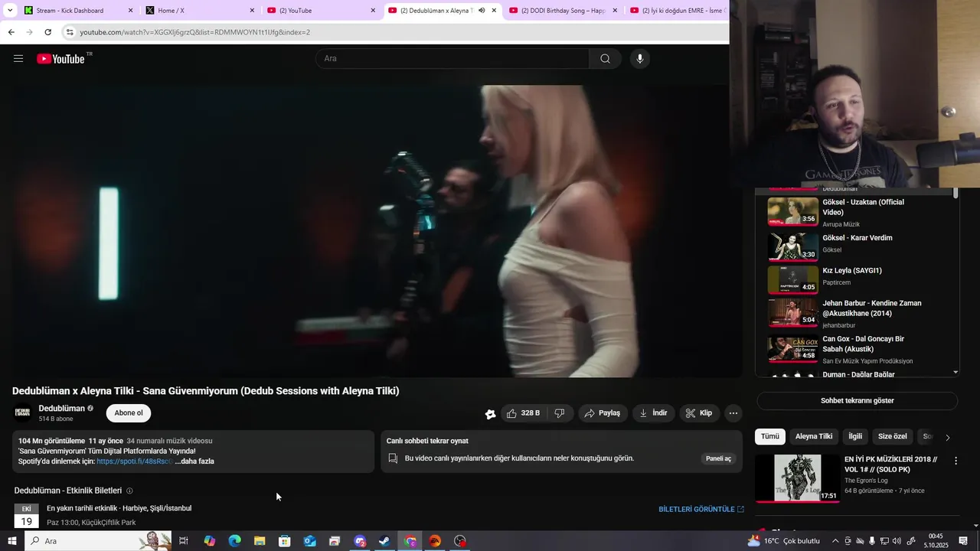Play Göksel - Karar Verdim in playlist
980x551 pixels.
pyautogui.click(x=857, y=246)
